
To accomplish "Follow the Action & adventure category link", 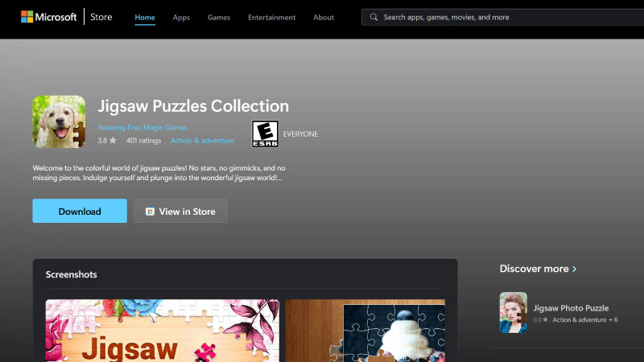I will click(x=202, y=141).
